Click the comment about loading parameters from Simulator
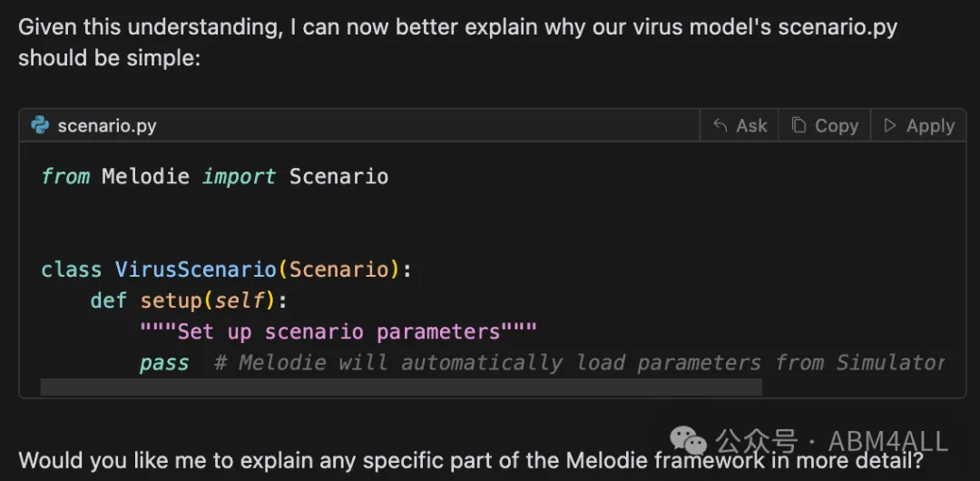The image size is (980, 481). point(579,363)
